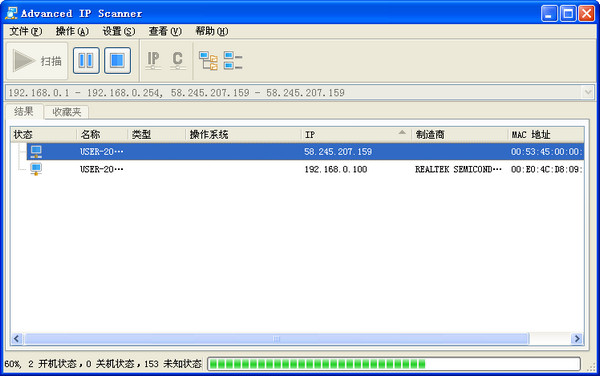
Task: Click the computer icon for 58.245.207.159
Action: point(36,152)
